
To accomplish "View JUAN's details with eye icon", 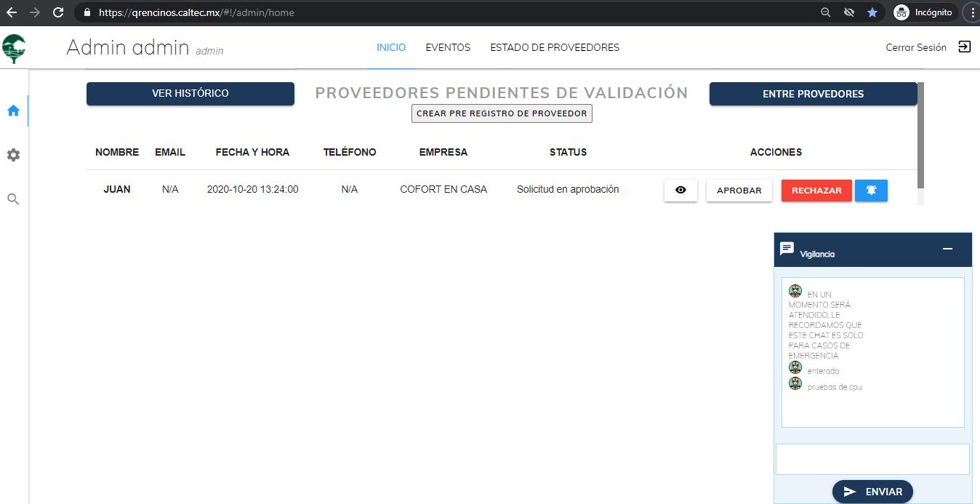I will pyautogui.click(x=680, y=191).
